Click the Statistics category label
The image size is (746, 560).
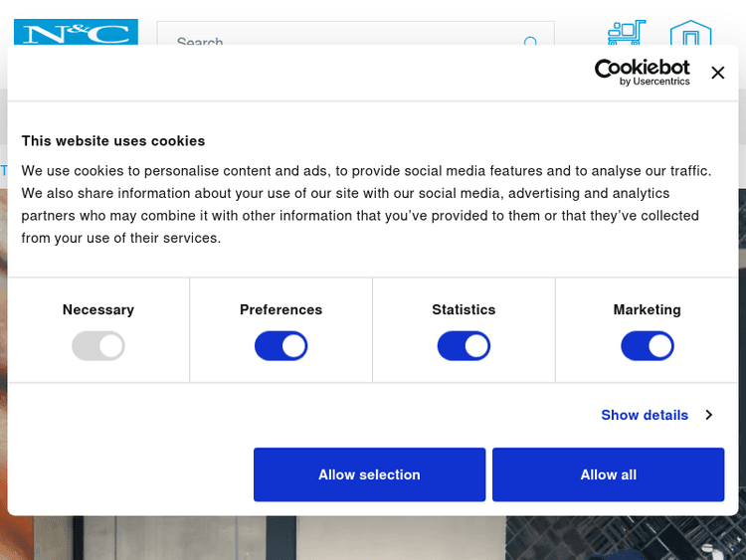tap(464, 309)
